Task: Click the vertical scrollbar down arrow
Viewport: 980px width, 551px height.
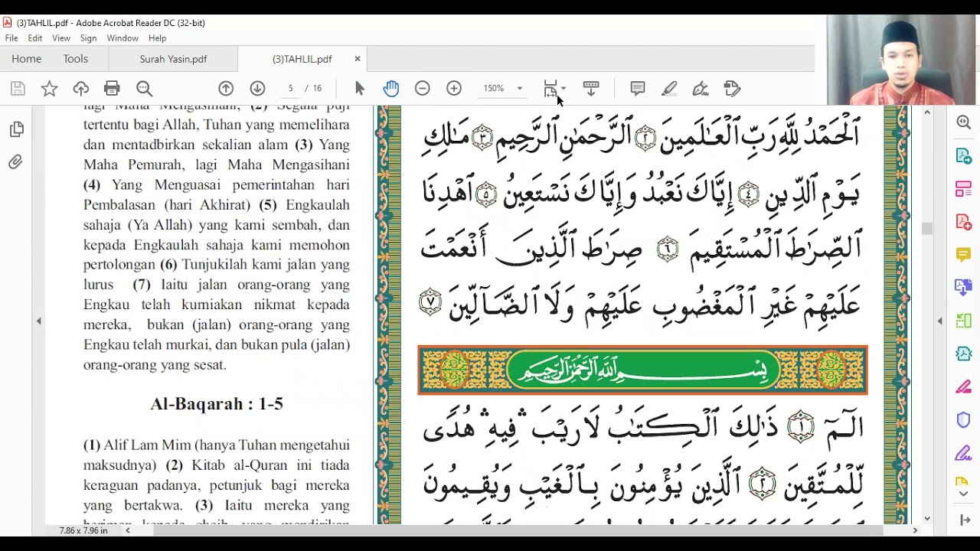Action: click(927, 518)
